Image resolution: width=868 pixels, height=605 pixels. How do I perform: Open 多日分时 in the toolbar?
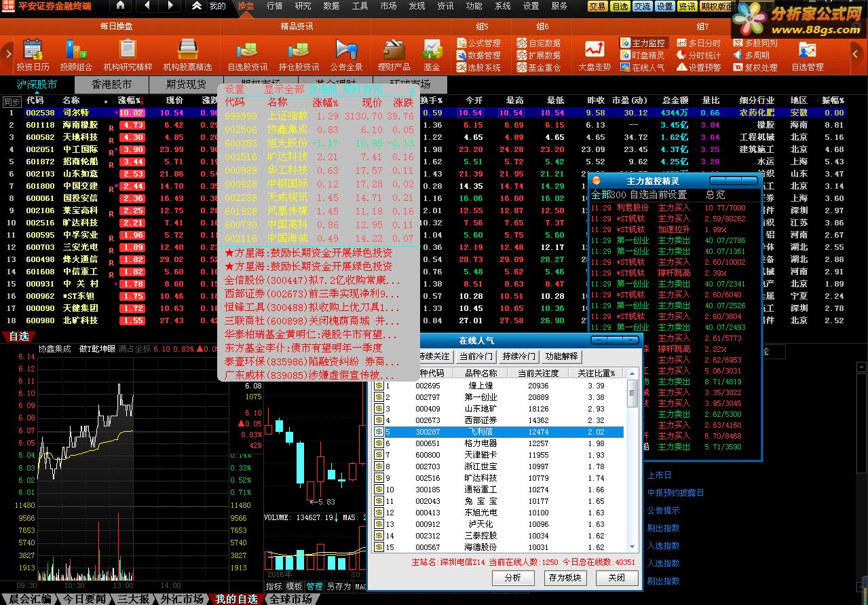[699, 43]
